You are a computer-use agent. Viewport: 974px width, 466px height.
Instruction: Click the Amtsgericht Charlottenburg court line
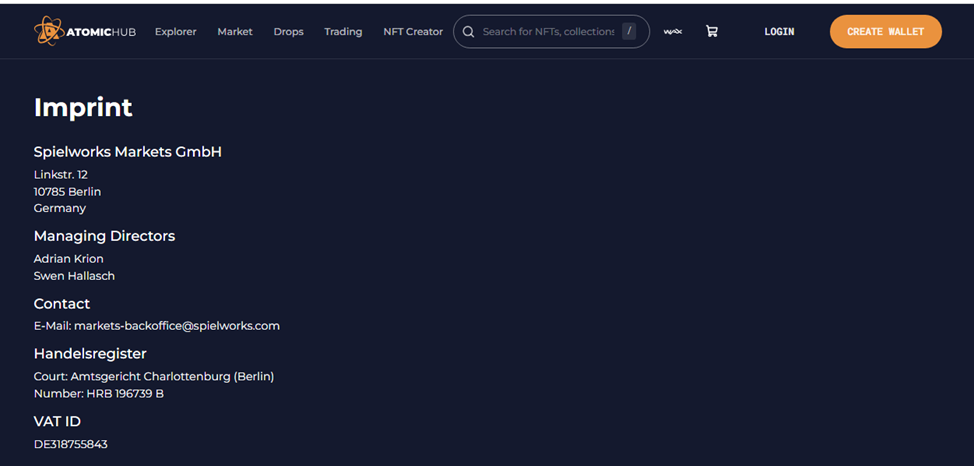154,377
